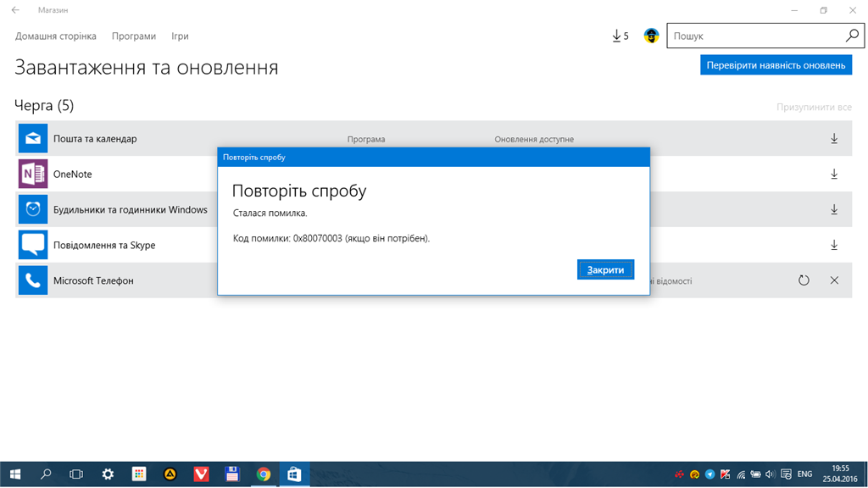Viewport: 868px width, 488px height.
Task: Open the Домашня сторінка tab
Action: click(x=56, y=36)
